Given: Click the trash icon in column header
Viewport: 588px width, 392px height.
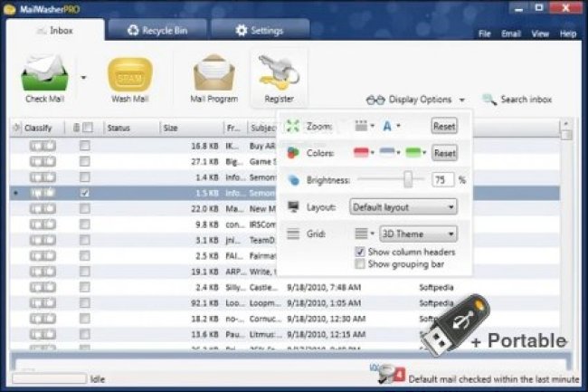Looking at the screenshot, I should [x=76, y=128].
